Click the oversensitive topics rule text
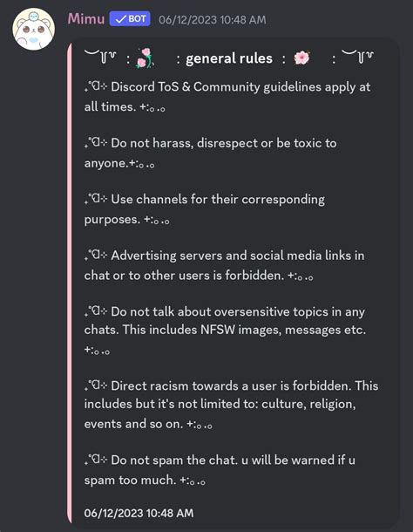 [x=225, y=331]
